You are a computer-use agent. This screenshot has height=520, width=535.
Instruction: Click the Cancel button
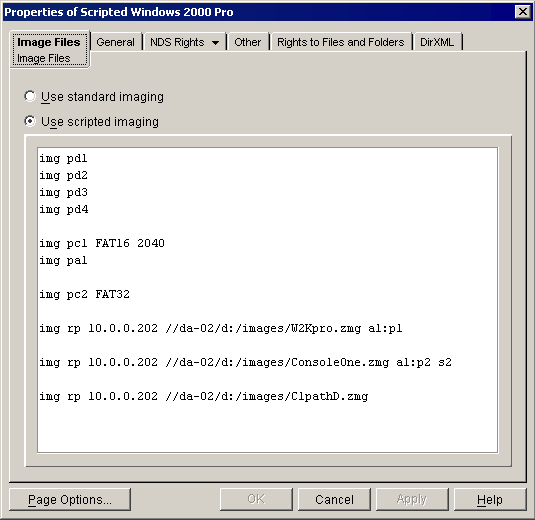pos(334,499)
